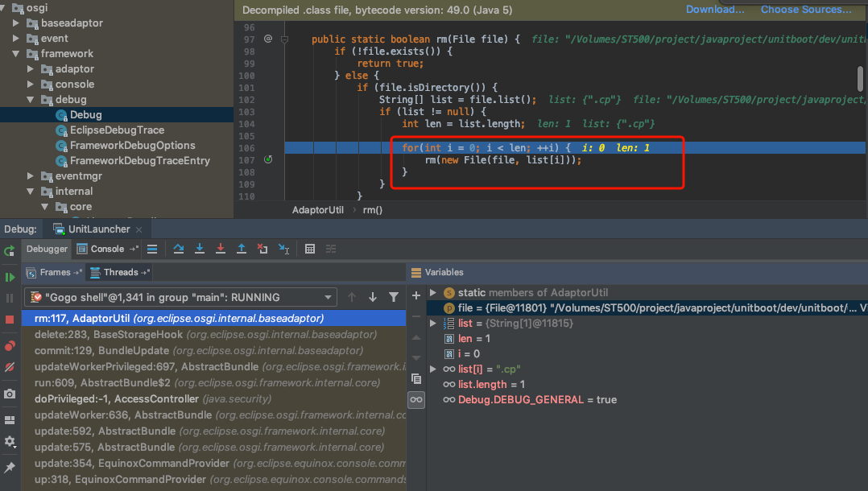The width and height of the screenshot is (868, 491).
Task: Switch to the Console tab
Action: (107, 249)
